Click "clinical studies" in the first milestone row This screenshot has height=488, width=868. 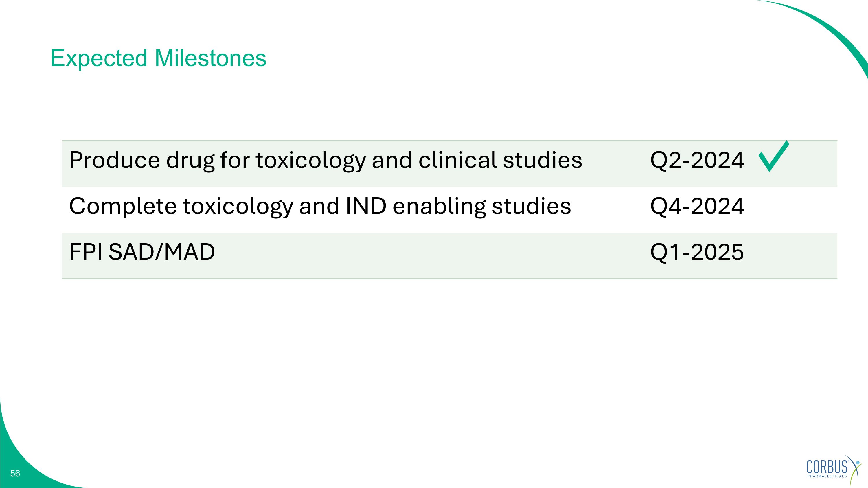pos(500,160)
